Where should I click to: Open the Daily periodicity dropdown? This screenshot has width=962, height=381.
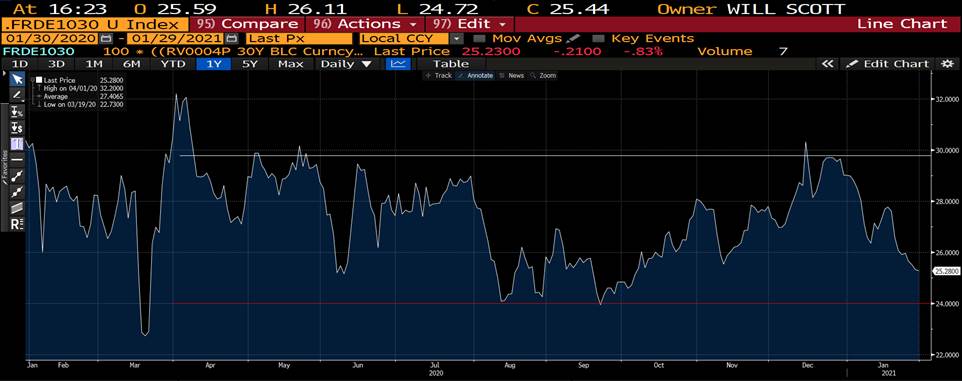(x=347, y=64)
